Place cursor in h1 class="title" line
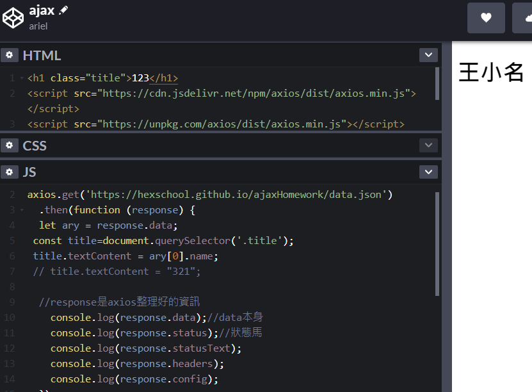 [103, 78]
